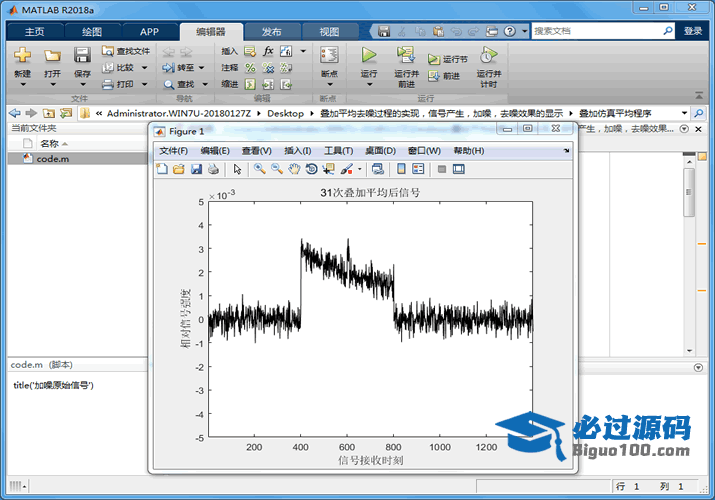Toggle the Zoom Out tool in figure toolbar
The height and width of the screenshot is (500, 715).
tap(277, 169)
